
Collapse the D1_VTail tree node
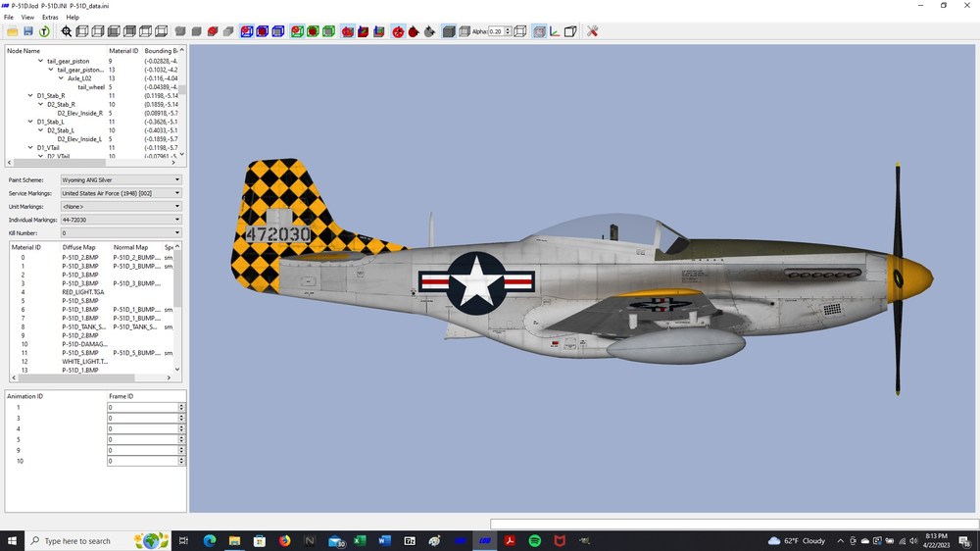pyautogui.click(x=30, y=148)
